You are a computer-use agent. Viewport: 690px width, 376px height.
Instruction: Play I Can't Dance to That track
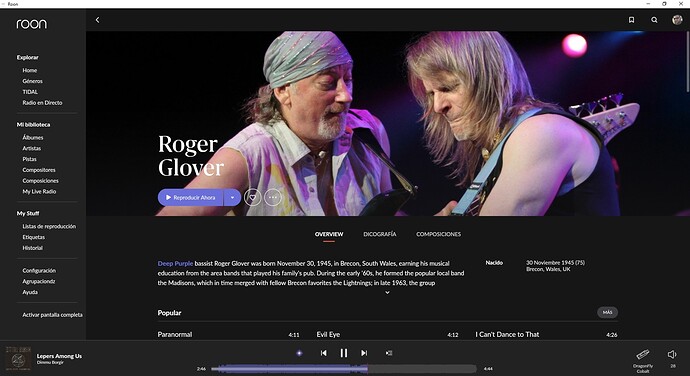pyautogui.click(x=507, y=335)
